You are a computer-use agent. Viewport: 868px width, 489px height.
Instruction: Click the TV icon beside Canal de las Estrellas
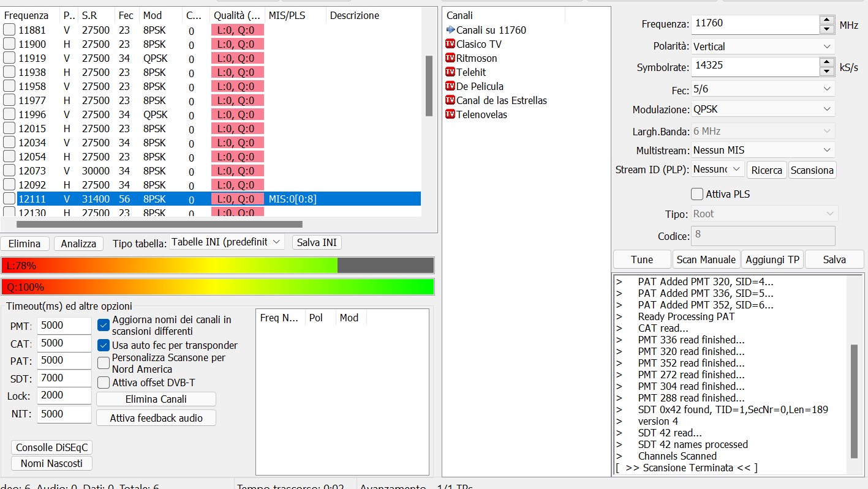tap(450, 100)
